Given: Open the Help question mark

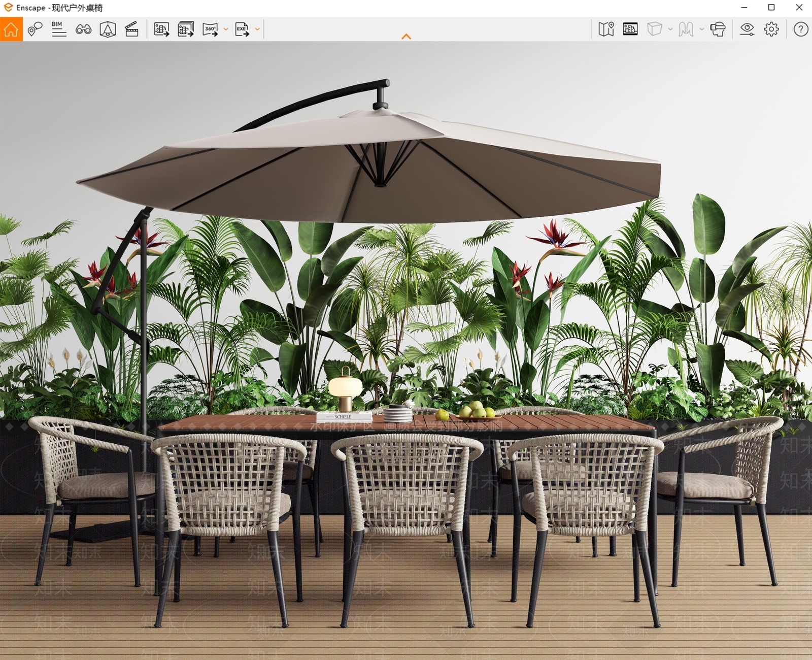Looking at the screenshot, I should [x=801, y=29].
